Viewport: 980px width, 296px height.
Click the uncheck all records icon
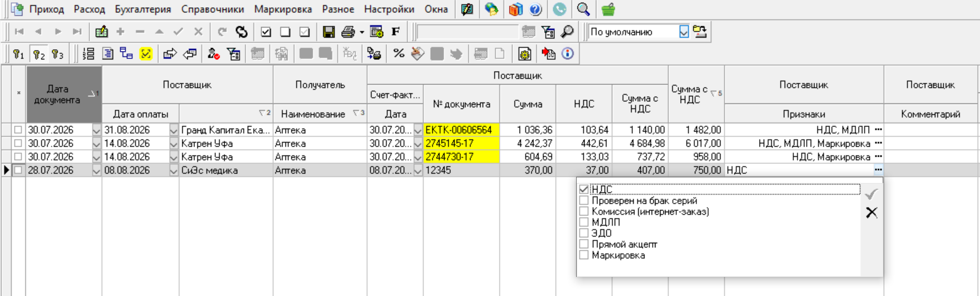tap(285, 32)
